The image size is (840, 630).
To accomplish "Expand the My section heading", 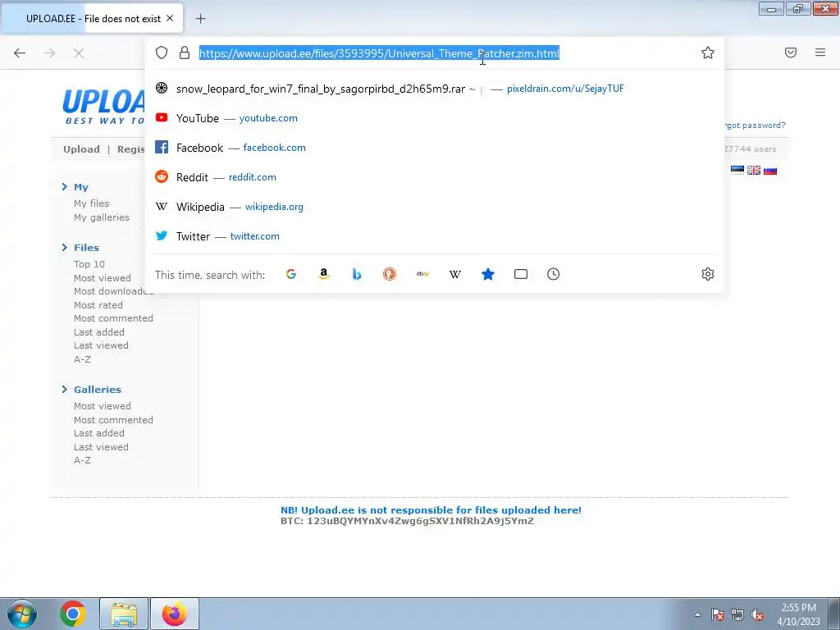I will click(81, 187).
